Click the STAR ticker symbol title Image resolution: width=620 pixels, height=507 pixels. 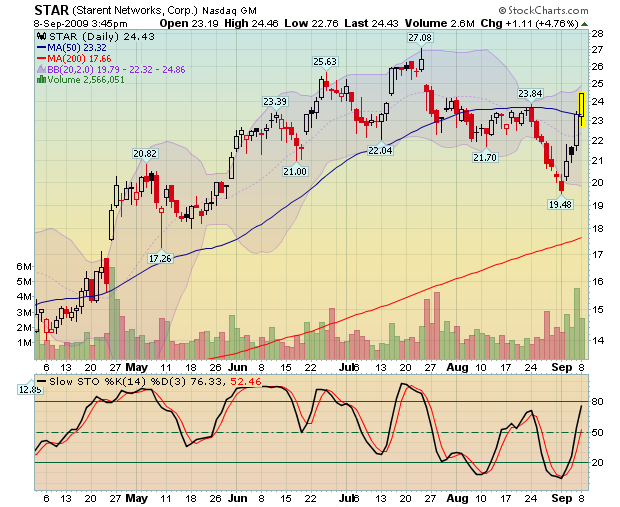point(51,10)
